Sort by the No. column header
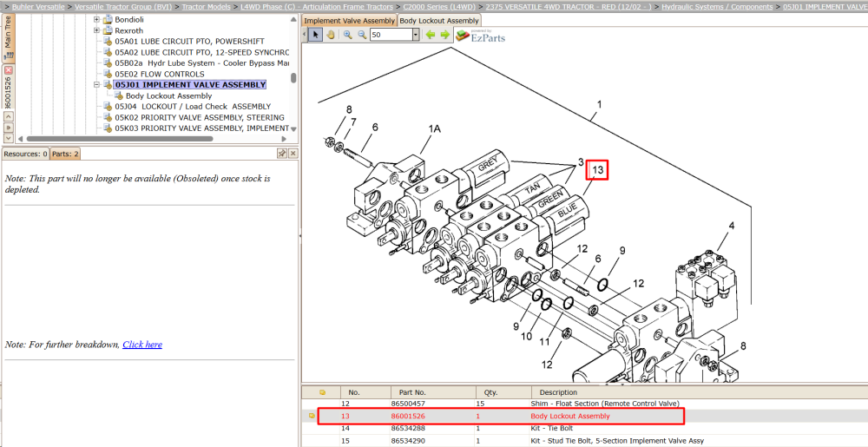 366,392
